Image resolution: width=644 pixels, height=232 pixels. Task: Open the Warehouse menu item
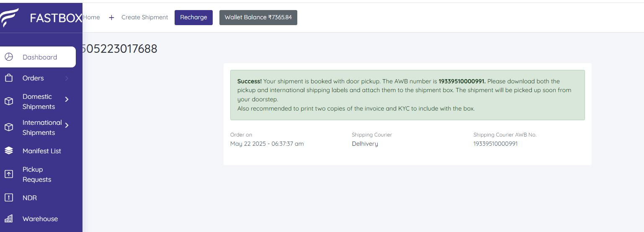click(x=40, y=219)
